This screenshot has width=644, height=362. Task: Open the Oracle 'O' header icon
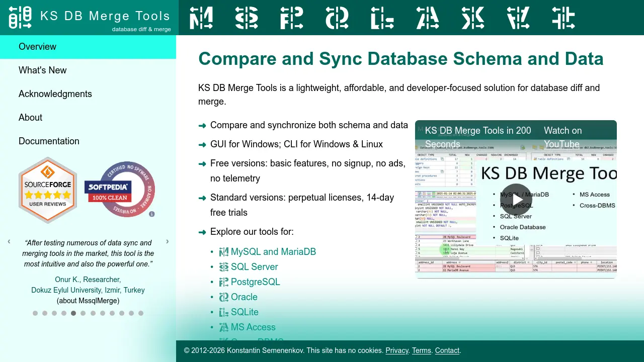[337, 18]
